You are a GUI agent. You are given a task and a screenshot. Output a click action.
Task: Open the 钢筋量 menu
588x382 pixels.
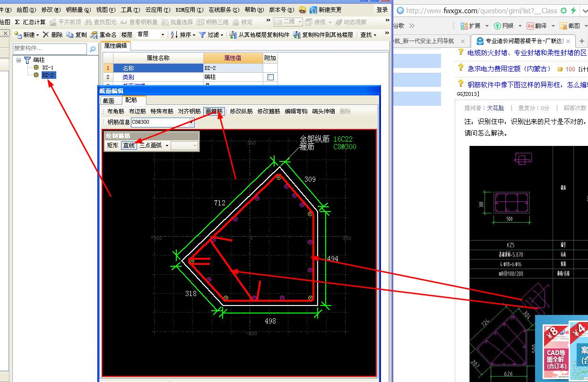coord(78,10)
